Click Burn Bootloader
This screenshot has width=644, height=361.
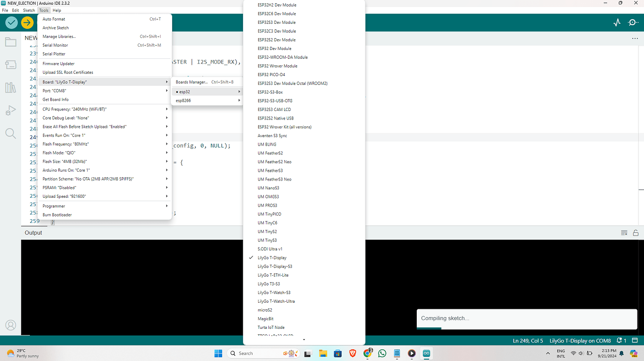57,215
